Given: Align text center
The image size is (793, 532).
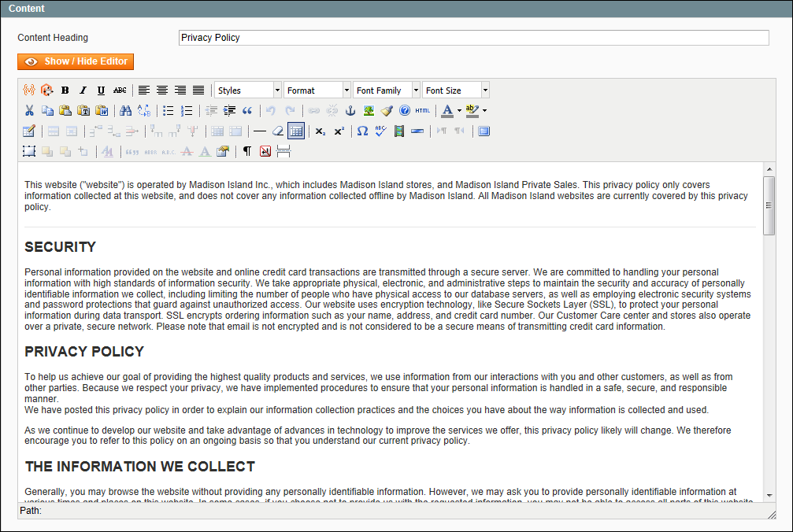Looking at the screenshot, I should coord(162,90).
